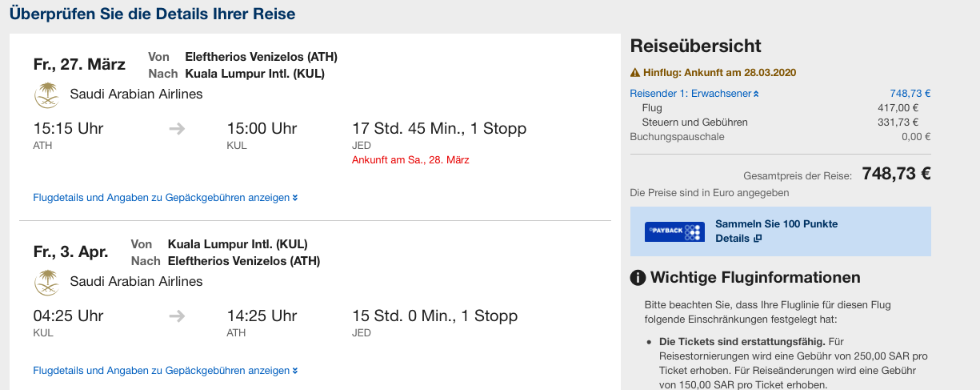
Task: Click the warning triangle next to Hinflug
Action: pos(635,72)
